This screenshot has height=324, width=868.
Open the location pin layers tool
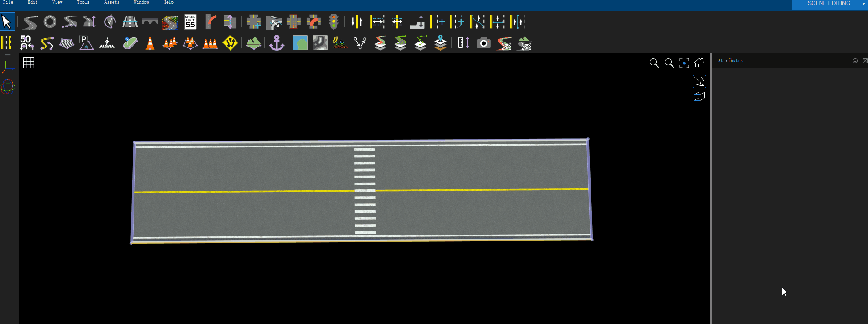point(440,43)
